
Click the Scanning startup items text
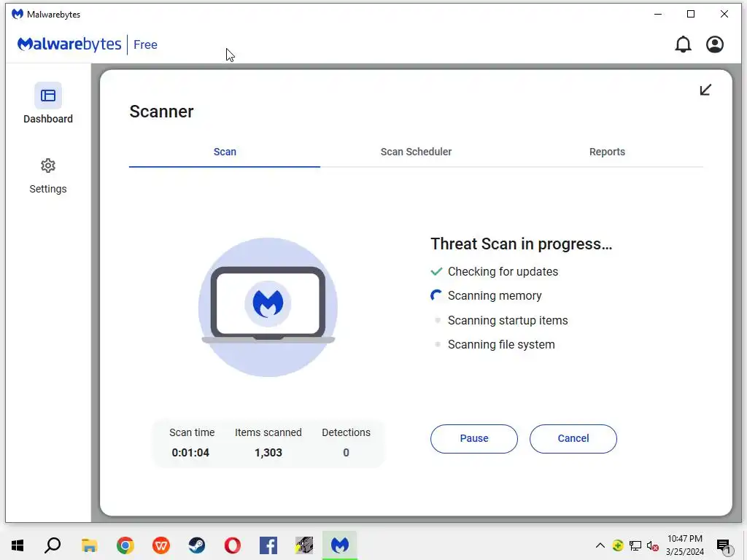pos(508,321)
